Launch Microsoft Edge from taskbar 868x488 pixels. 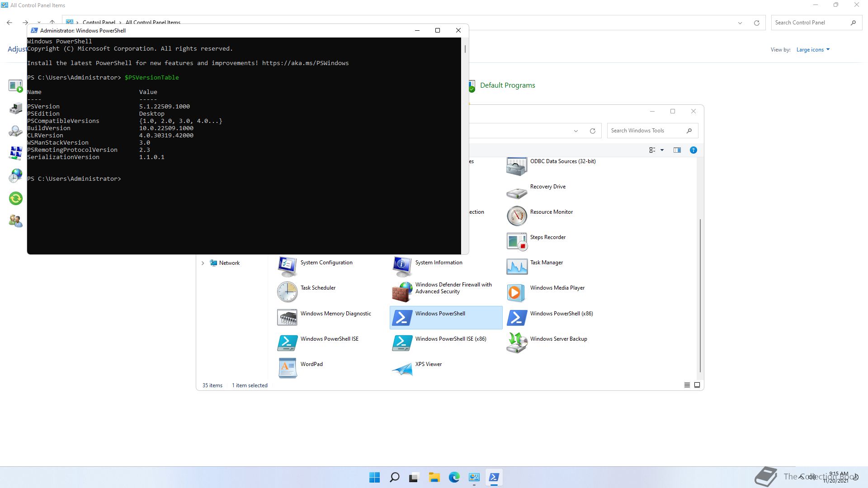pyautogui.click(x=454, y=478)
